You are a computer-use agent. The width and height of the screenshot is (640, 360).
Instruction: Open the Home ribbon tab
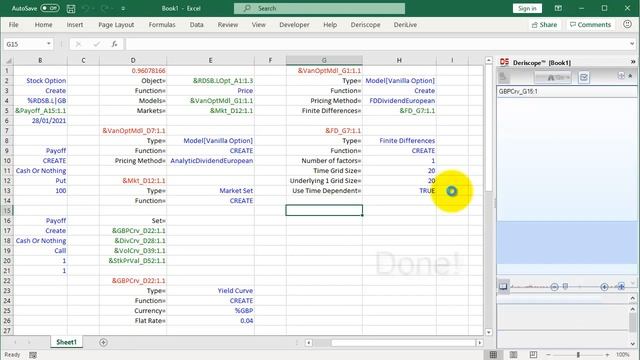(x=43, y=24)
